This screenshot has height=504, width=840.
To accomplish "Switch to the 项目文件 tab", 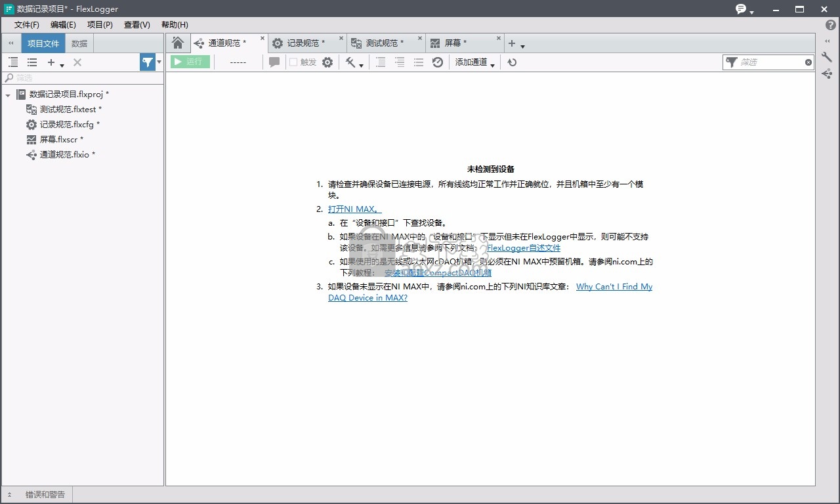I will click(x=43, y=43).
